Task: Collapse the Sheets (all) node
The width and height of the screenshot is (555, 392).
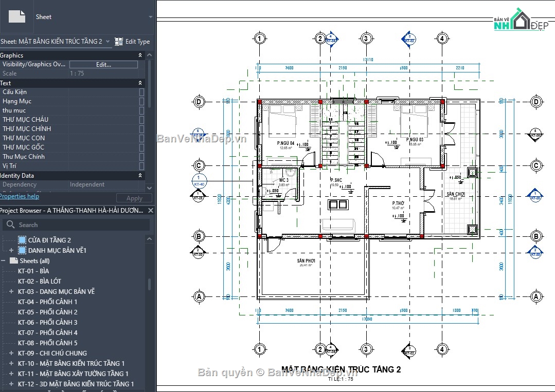Action: point(3,260)
